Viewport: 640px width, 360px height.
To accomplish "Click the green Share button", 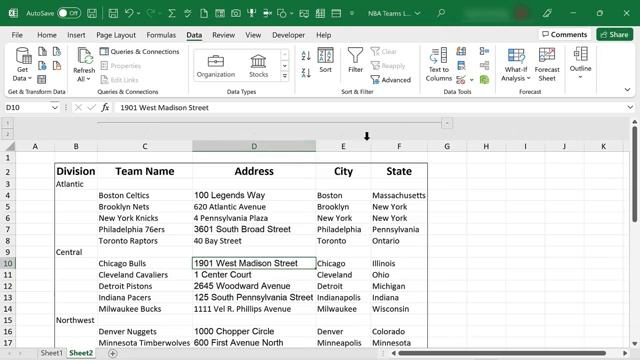I will (x=614, y=35).
